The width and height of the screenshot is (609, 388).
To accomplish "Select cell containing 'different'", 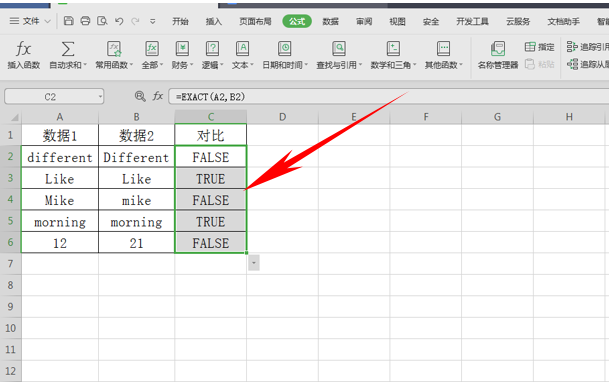I will 59,157.
